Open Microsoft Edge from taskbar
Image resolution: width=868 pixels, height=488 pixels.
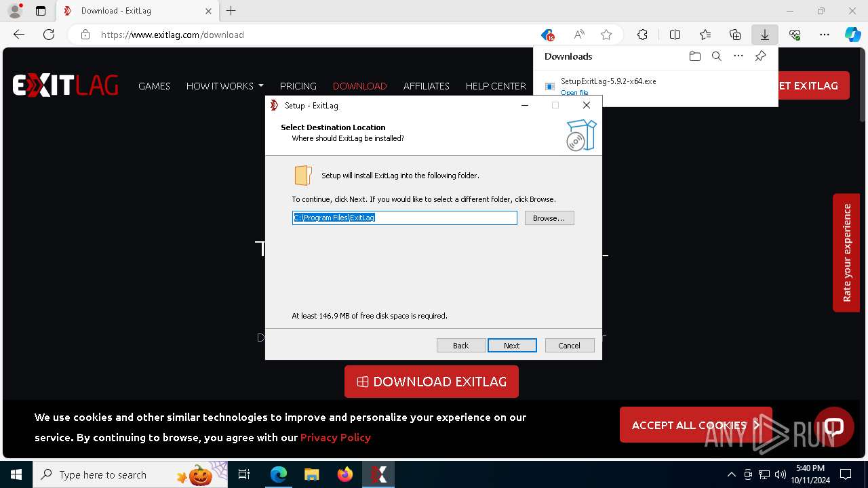click(279, 474)
